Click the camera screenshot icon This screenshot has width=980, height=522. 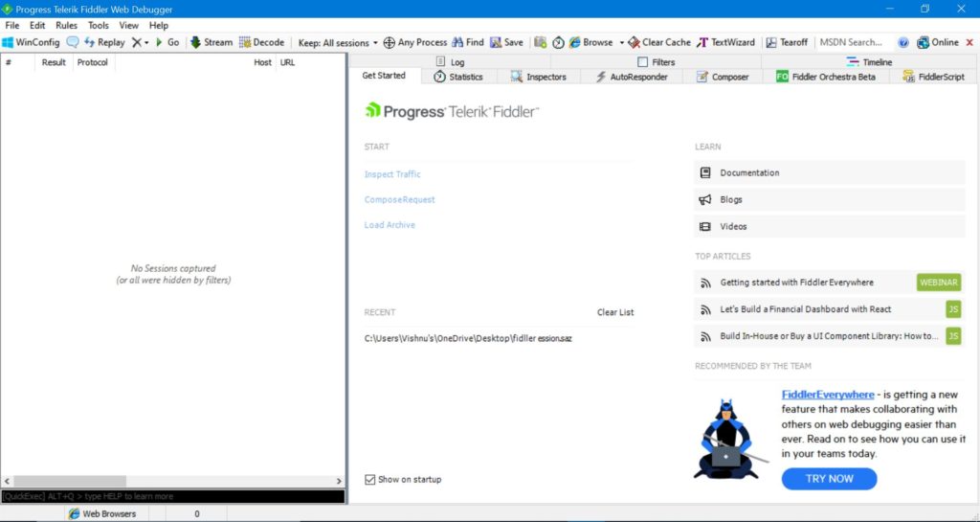click(x=541, y=42)
